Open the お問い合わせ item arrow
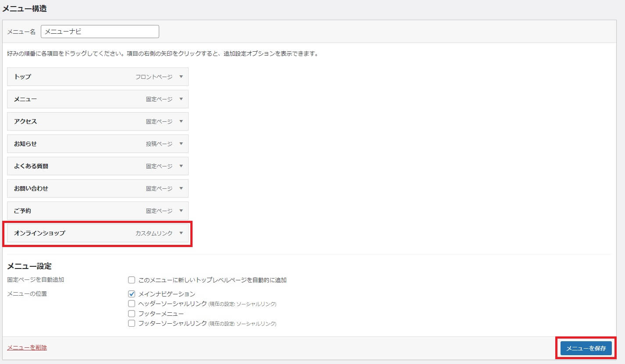 point(181,188)
